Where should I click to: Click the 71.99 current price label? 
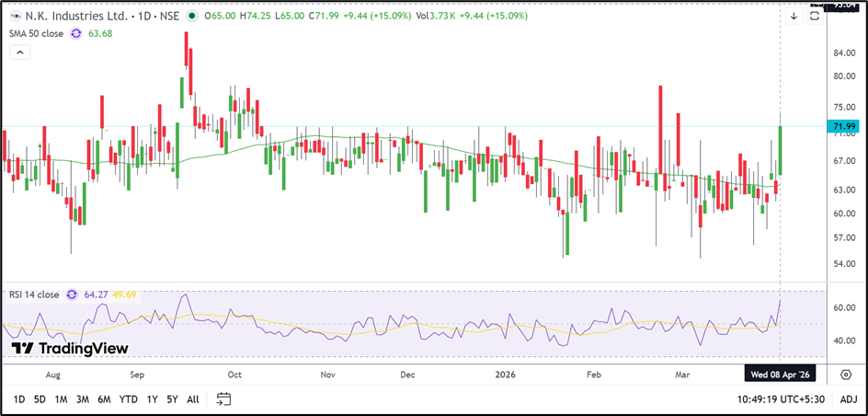point(842,126)
